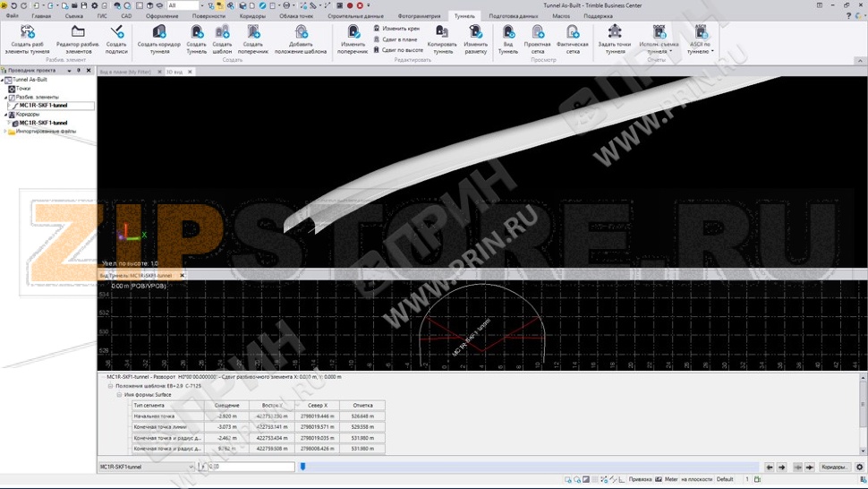Collapse the Корридоры tree node
This screenshot has height=489, width=868.
point(4,115)
